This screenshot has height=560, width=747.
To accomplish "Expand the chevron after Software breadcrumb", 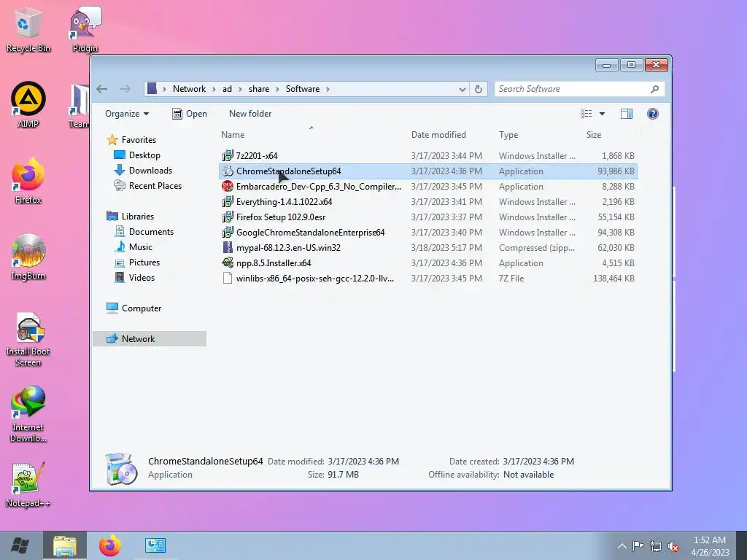I will (328, 89).
